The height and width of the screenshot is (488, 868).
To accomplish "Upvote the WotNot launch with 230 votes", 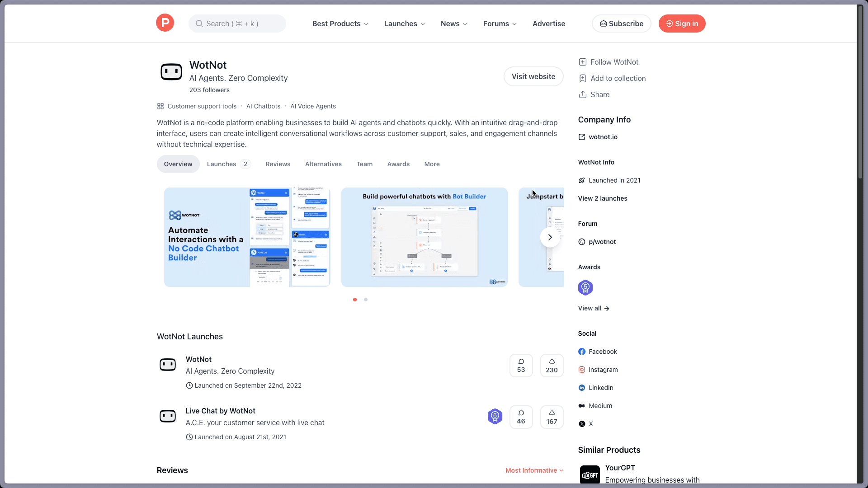I will click(x=552, y=366).
